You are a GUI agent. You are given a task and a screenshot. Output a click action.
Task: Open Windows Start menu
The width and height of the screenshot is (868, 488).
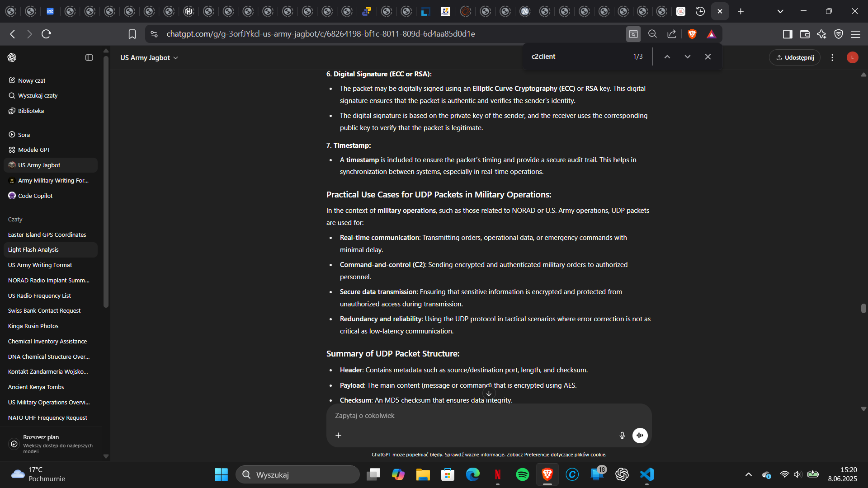(x=221, y=474)
